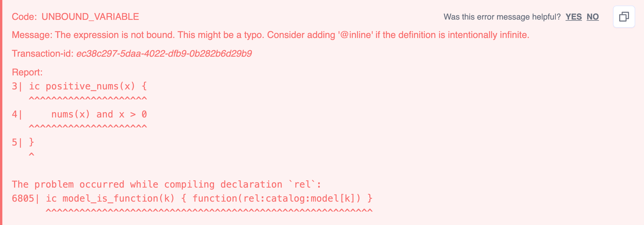Click NO for helpful error message
The width and height of the screenshot is (644, 225).
tap(592, 17)
